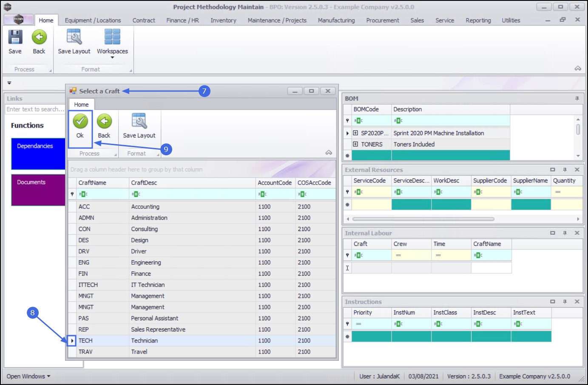Click the main ribbon green Back icon
The height and width of the screenshot is (385, 588).
(x=39, y=37)
